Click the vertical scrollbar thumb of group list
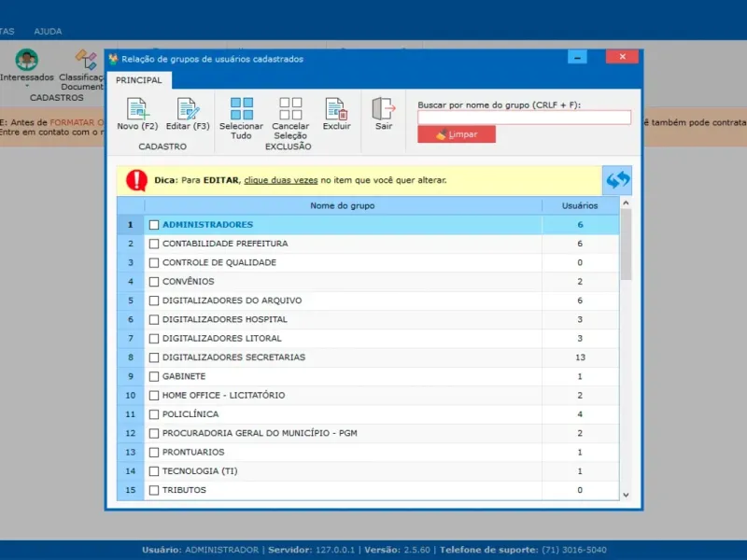The width and height of the screenshot is (747, 560). (626, 243)
